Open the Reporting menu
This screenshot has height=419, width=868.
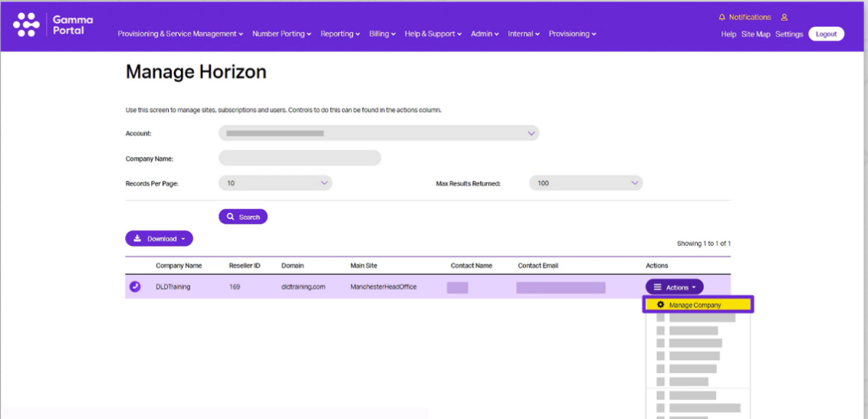click(x=340, y=34)
